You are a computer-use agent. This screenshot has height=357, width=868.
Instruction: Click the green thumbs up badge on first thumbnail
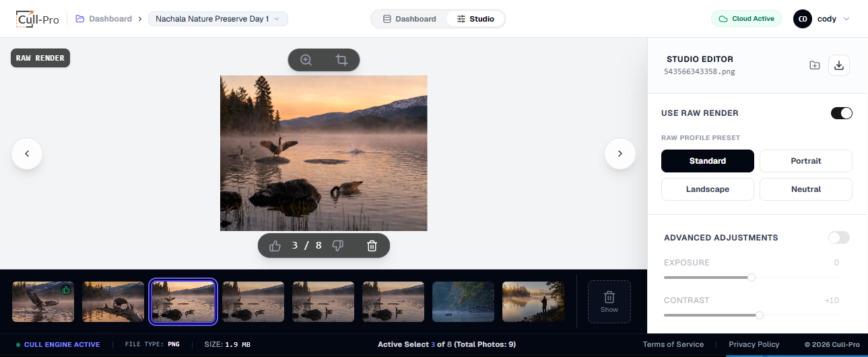tap(66, 290)
